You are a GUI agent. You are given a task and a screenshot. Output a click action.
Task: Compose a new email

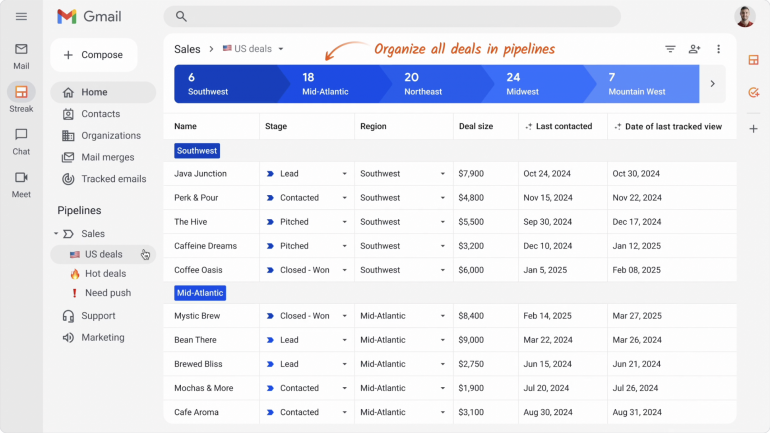(x=94, y=55)
